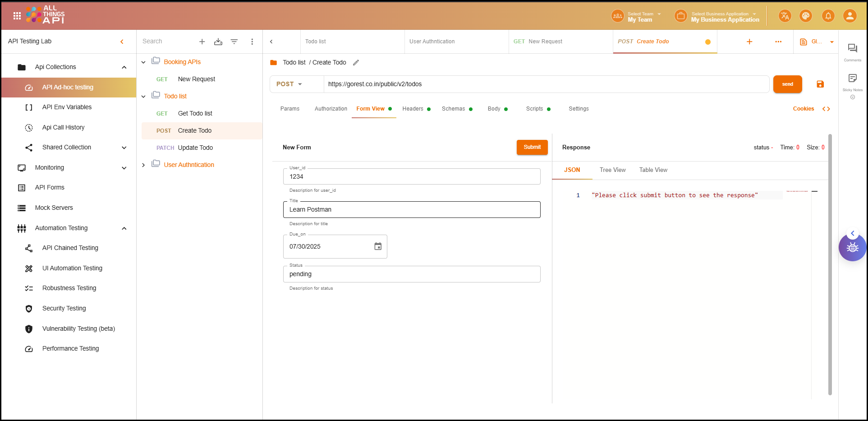Open the bug report floating button
Screen dimensions: 868x421
[x=852, y=248]
